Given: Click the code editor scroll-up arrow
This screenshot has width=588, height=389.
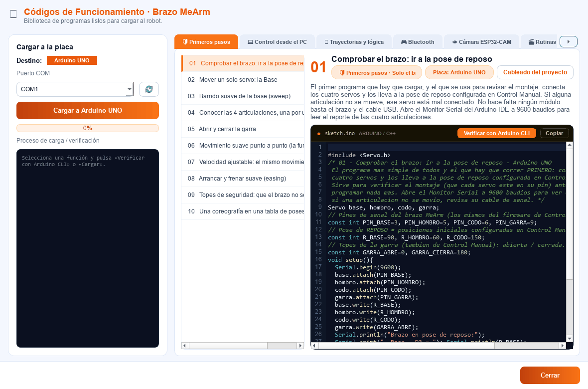Looking at the screenshot, I should pyautogui.click(x=570, y=145).
